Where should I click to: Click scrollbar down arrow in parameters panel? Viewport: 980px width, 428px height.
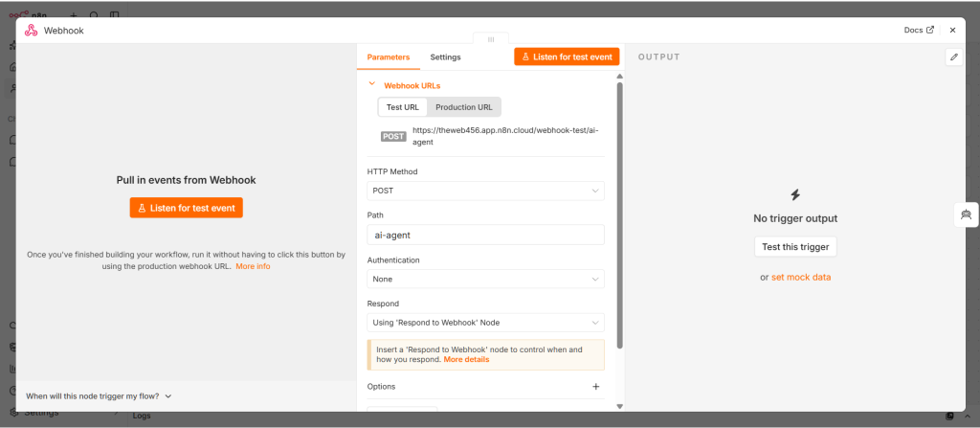point(619,406)
